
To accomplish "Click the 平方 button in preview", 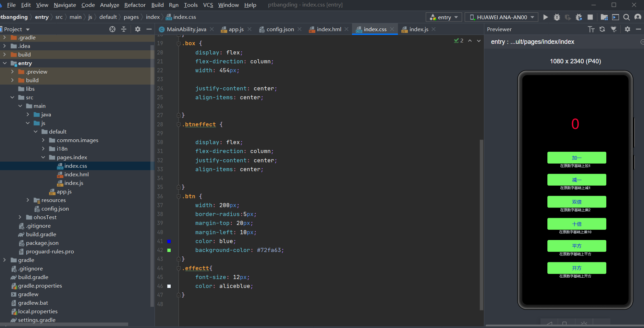I will coord(576,246).
